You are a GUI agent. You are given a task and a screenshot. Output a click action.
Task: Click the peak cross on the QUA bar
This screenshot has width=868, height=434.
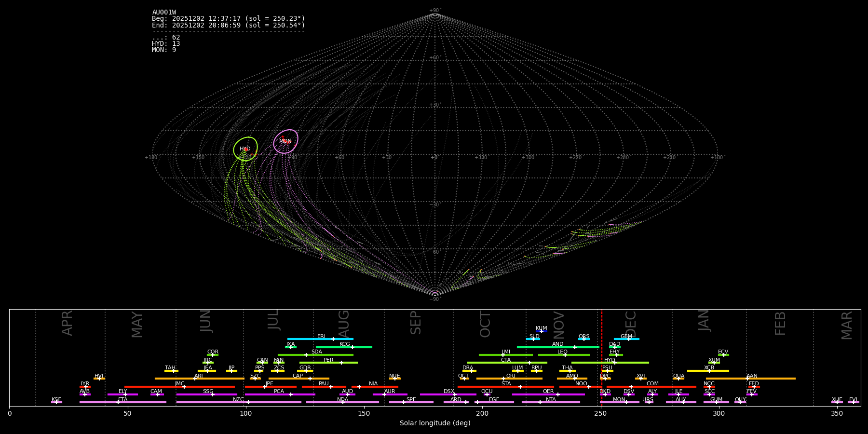(678, 379)
